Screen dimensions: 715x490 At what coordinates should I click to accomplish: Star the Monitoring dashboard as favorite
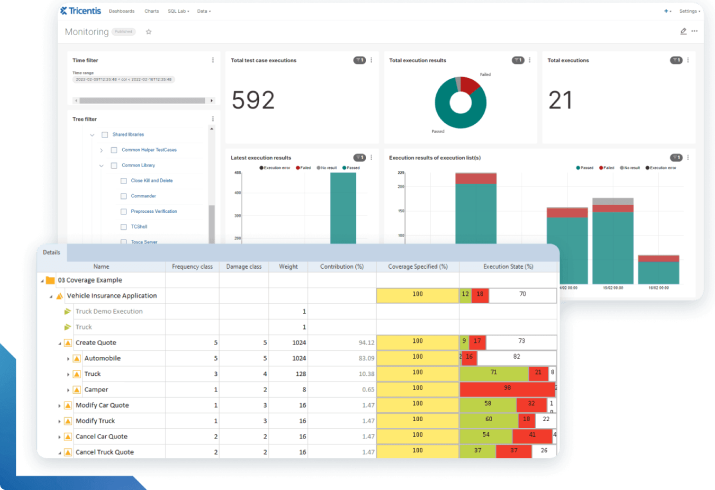(149, 32)
